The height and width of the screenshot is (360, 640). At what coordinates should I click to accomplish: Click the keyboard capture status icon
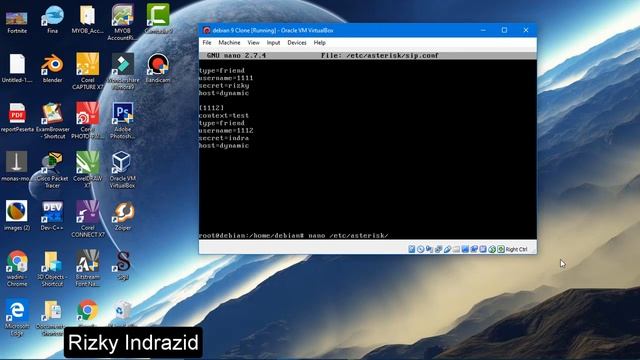coord(501,249)
